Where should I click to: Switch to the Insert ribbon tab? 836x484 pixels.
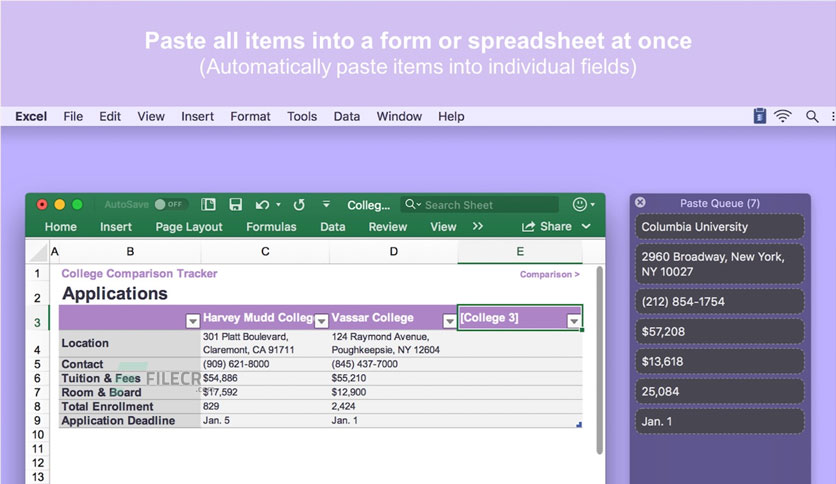click(x=116, y=227)
